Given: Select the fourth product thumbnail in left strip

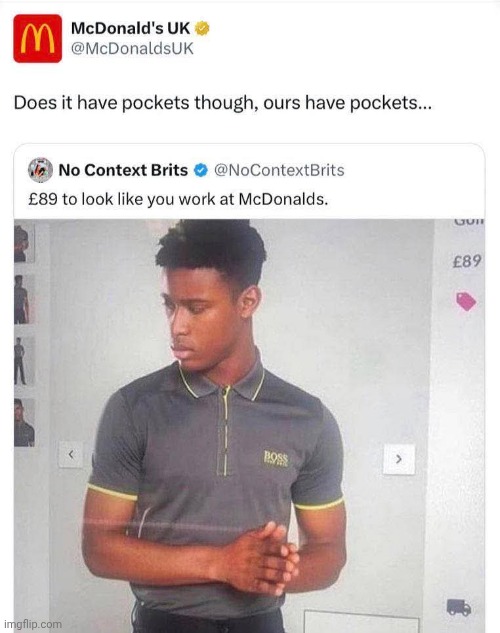Looking at the screenshot, I should coord(24,423).
